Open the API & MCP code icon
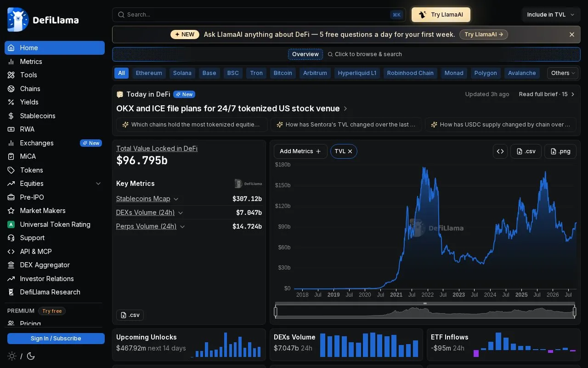The image size is (588, 368). click(11, 252)
